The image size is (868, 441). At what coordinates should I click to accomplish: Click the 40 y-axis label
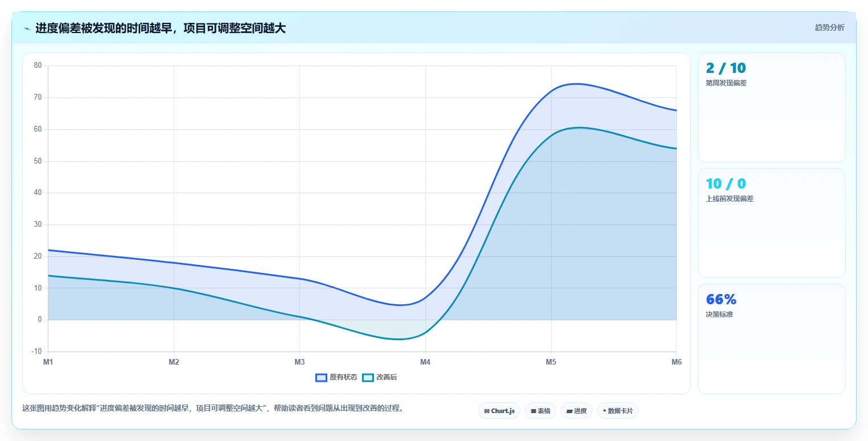point(38,193)
